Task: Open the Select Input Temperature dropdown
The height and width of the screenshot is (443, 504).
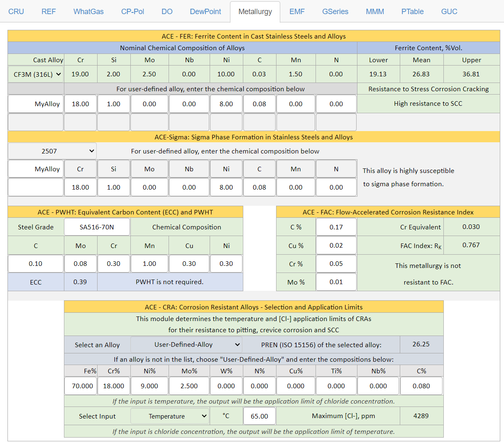Action: (x=170, y=416)
